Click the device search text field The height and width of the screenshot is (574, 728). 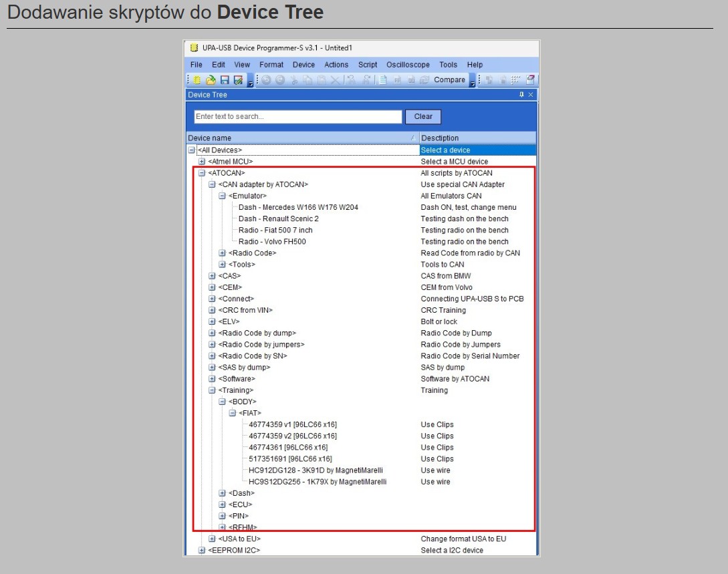click(x=297, y=116)
